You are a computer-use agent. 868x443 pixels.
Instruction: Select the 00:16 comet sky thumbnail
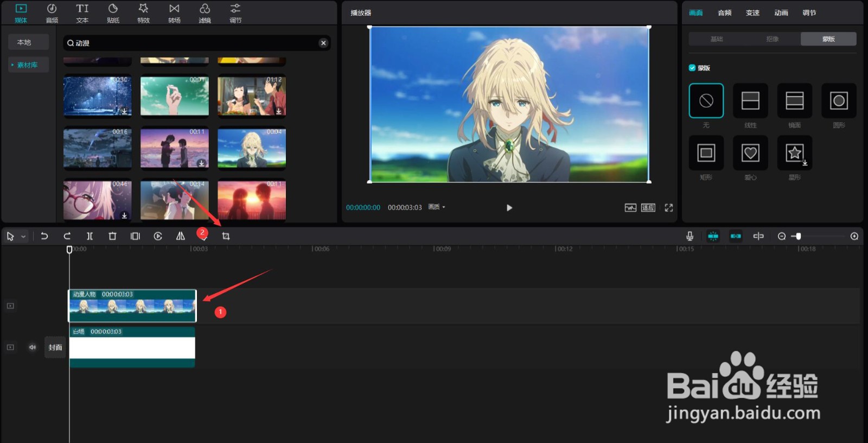pyautogui.click(x=97, y=148)
